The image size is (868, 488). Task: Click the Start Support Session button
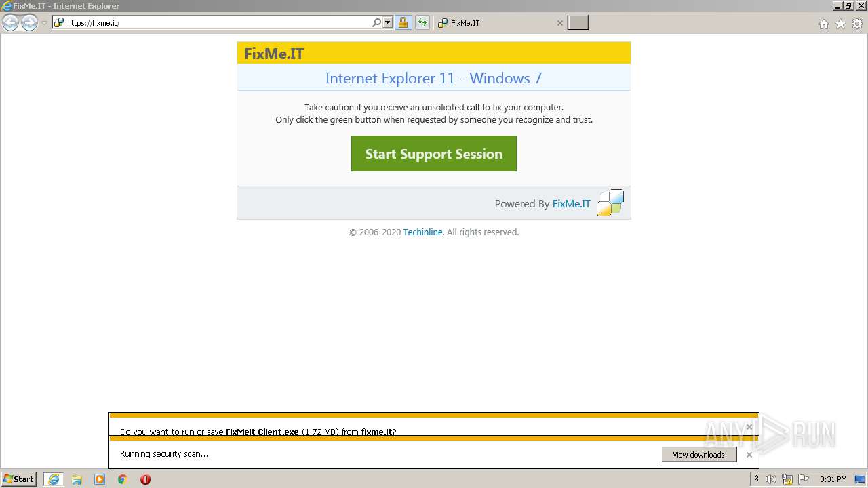(434, 154)
